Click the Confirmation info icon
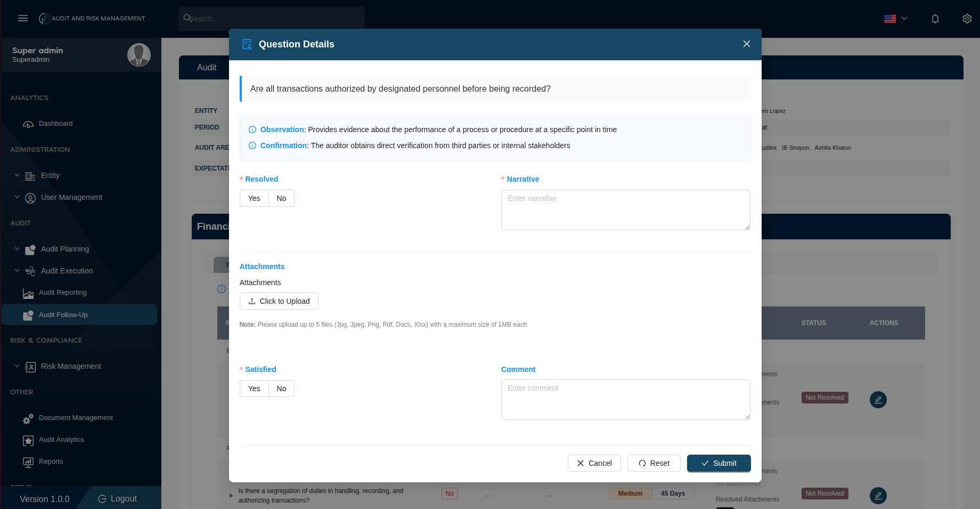The width and height of the screenshot is (980, 509). coord(252,146)
